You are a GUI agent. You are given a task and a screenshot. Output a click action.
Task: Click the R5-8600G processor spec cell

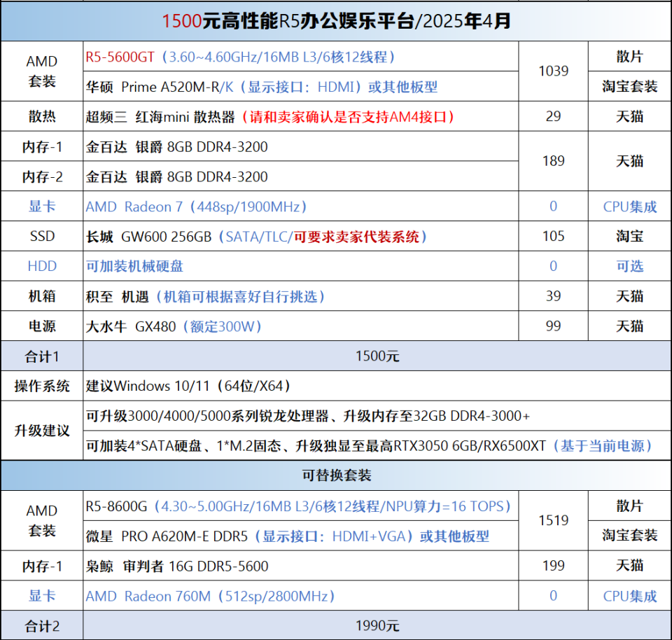point(301,506)
